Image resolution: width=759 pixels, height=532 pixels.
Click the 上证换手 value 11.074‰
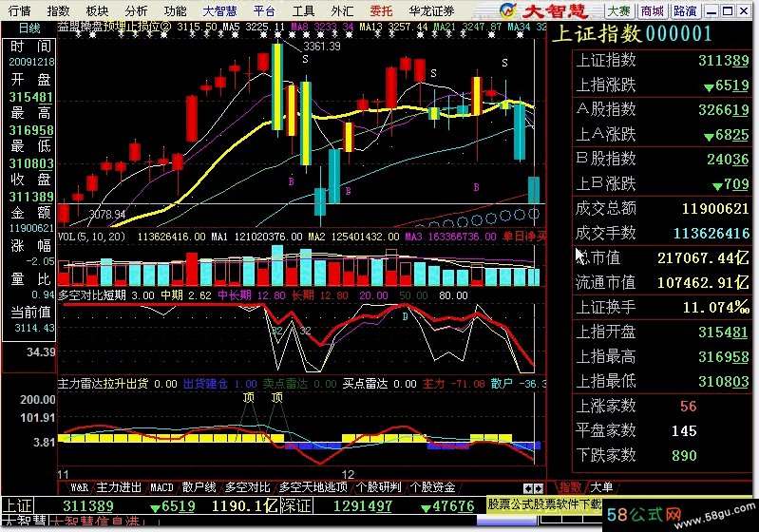[716, 308]
